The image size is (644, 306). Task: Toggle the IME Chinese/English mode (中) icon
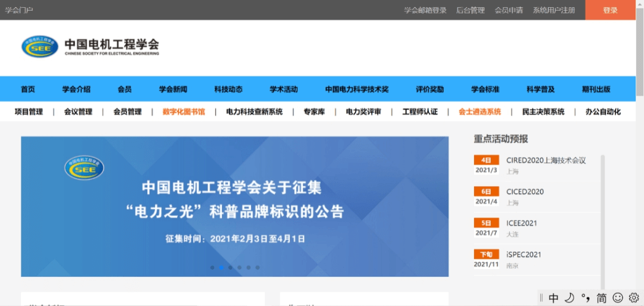pos(553,298)
